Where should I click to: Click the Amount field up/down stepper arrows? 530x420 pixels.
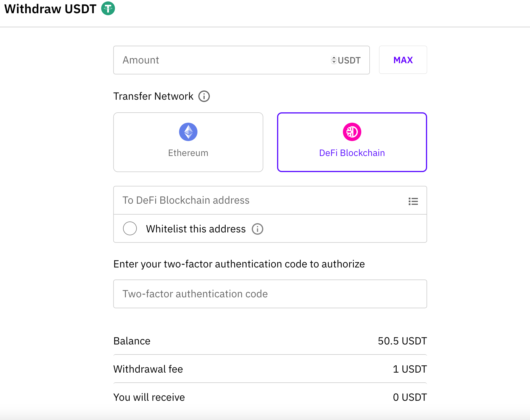pos(334,60)
